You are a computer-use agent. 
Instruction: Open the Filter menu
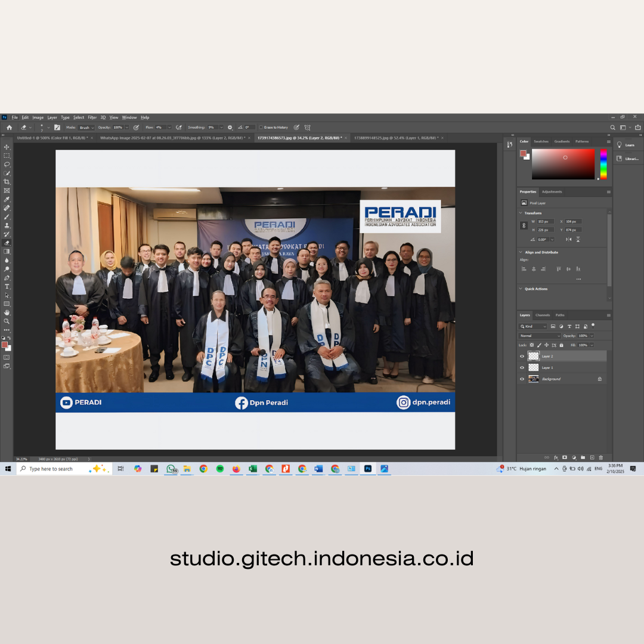click(92, 117)
